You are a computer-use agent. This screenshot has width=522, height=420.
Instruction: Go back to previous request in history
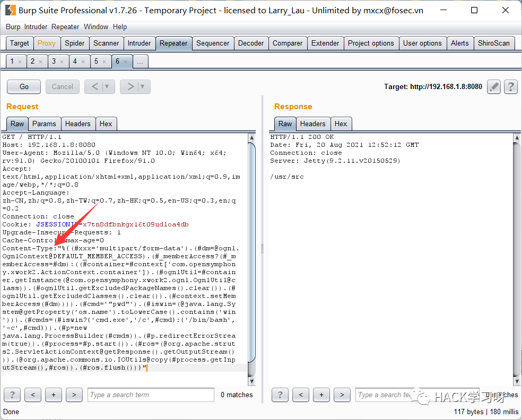click(94, 87)
